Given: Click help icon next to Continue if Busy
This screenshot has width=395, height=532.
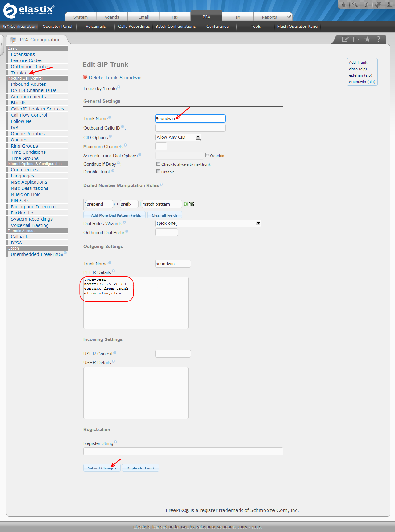Looking at the screenshot, I should tap(118, 163).
